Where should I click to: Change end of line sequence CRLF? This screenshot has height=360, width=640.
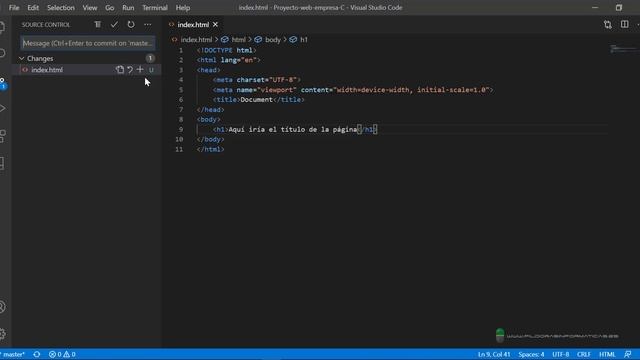584,354
